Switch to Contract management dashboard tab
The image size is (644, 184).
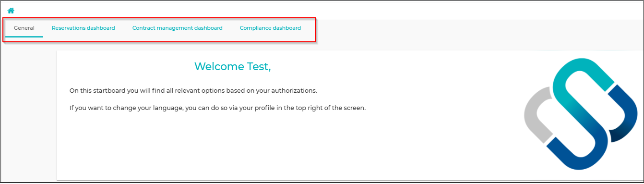(x=178, y=28)
